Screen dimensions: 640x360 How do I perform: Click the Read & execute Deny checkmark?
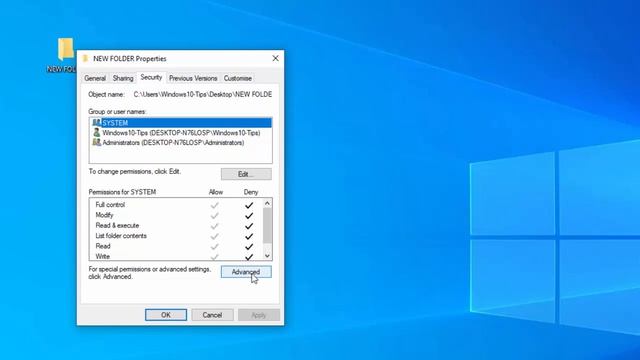click(x=249, y=226)
